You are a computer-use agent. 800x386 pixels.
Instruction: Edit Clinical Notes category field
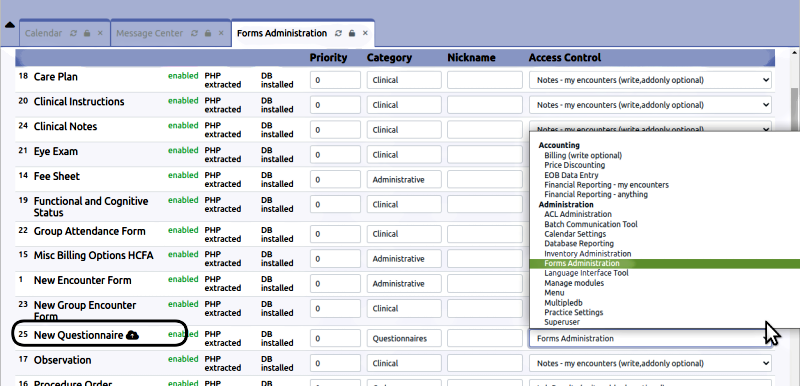click(404, 130)
